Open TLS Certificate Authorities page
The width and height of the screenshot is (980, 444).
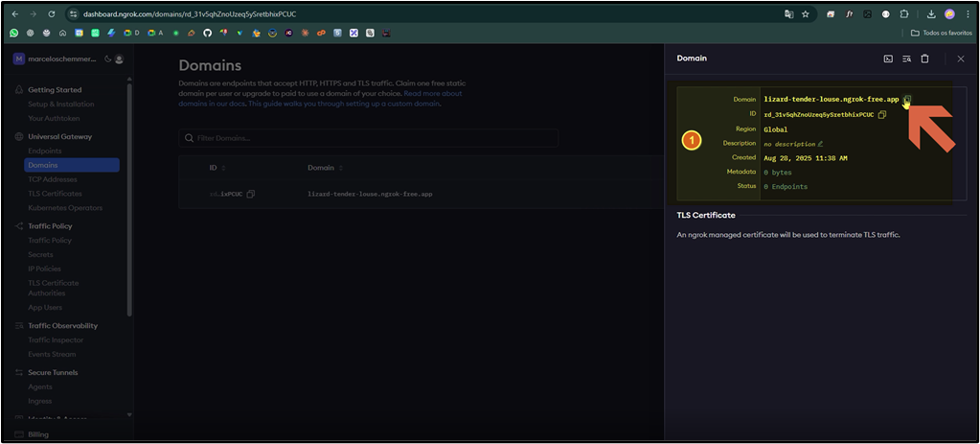54,288
